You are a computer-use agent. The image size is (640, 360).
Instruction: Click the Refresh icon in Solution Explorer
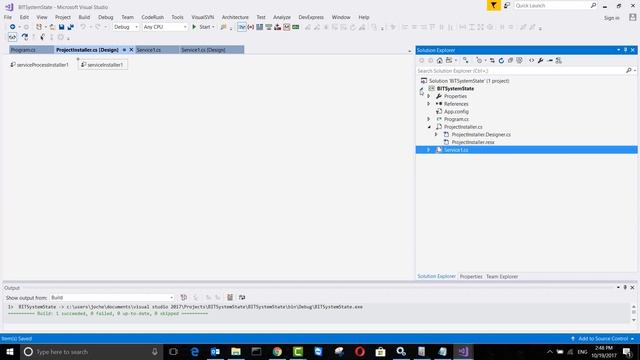pyautogui.click(x=501, y=60)
